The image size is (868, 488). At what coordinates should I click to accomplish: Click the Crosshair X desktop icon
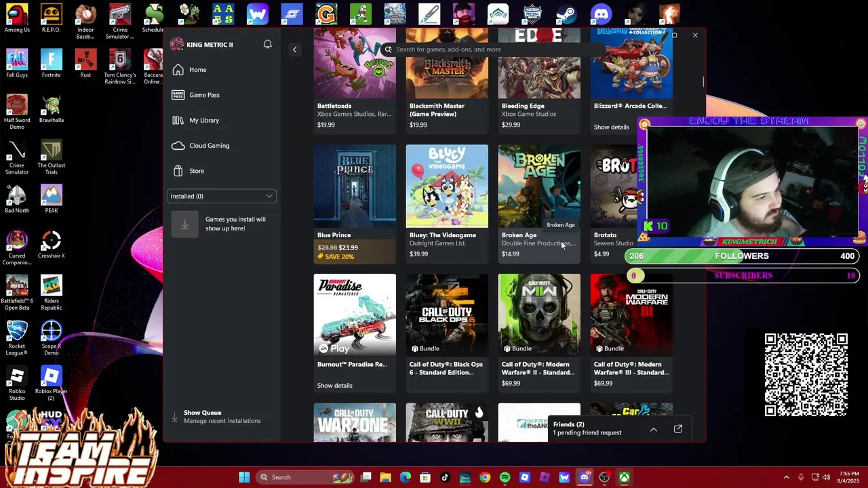[x=52, y=245]
